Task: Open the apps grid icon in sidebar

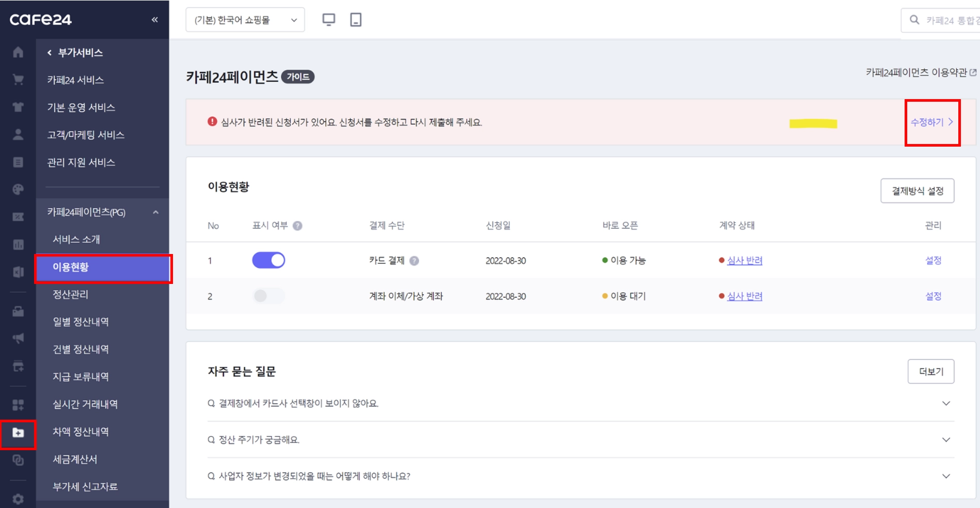Action: click(18, 405)
